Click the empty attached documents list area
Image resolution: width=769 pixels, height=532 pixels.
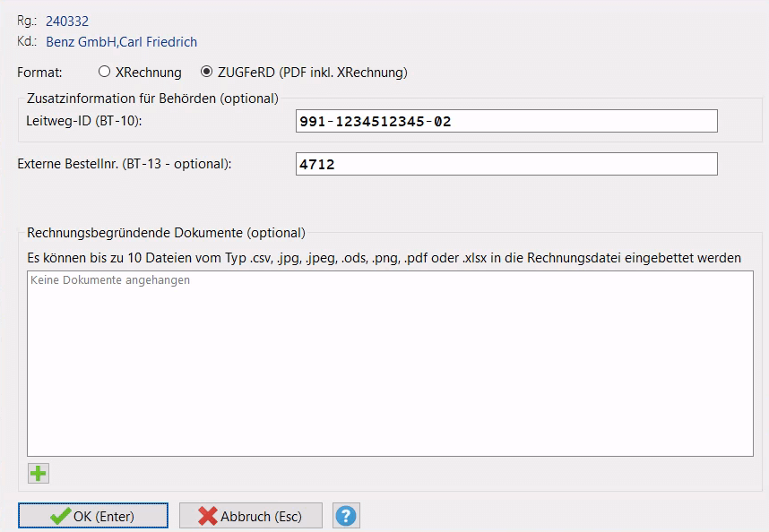tap(390, 376)
